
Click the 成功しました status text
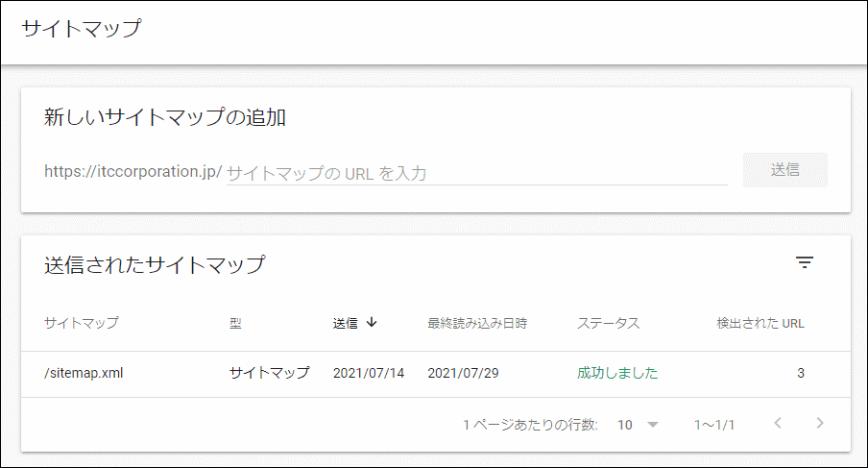[617, 373]
